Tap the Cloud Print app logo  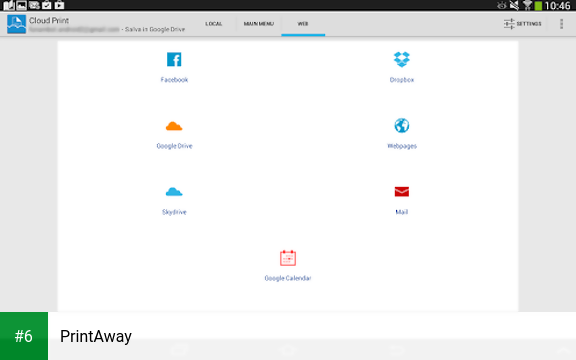click(x=17, y=24)
